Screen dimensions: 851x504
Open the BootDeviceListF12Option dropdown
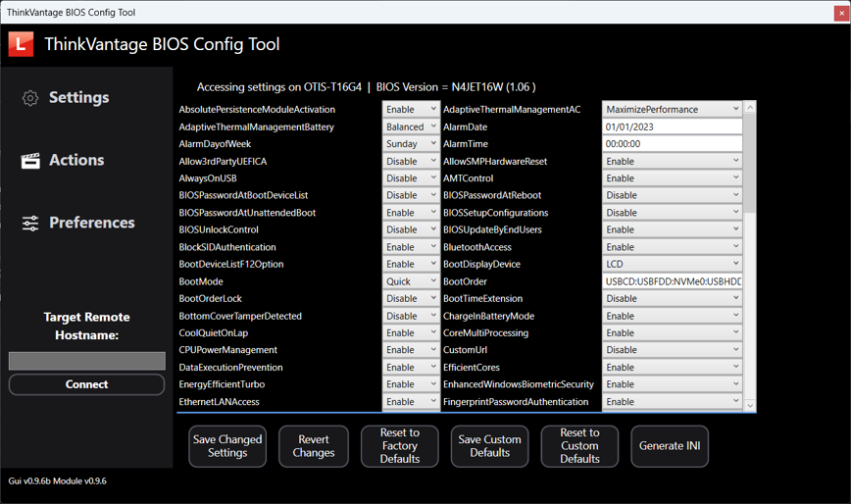coord(411,264)
